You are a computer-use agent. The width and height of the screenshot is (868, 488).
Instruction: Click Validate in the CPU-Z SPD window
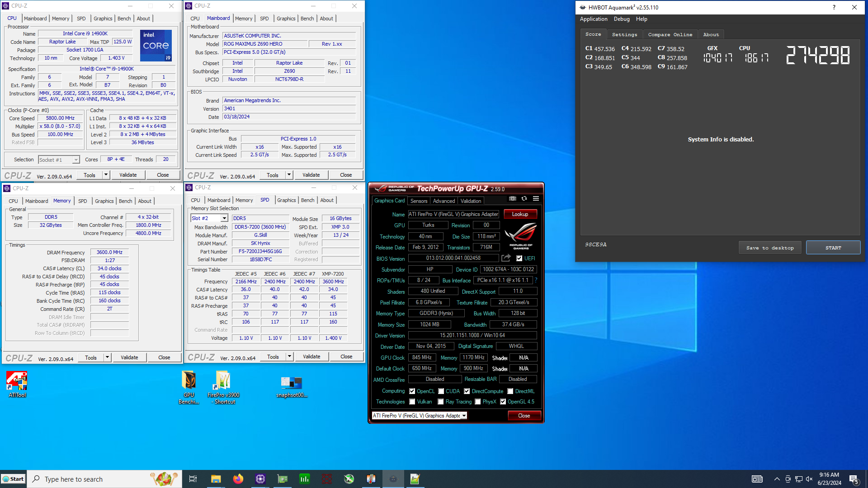point(311,357)
